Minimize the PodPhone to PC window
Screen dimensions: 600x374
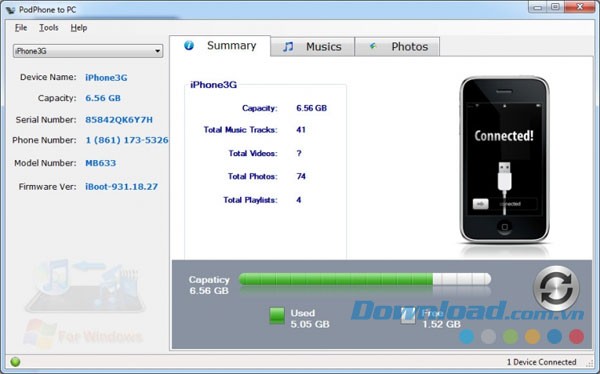[538, 7]
